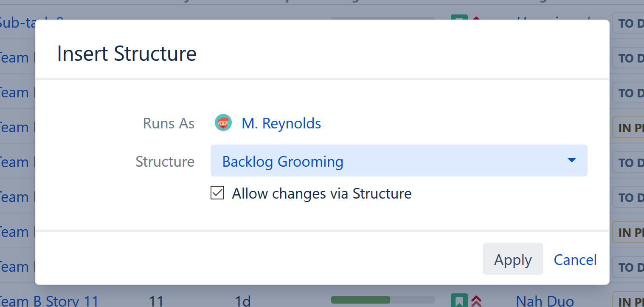Click red highest-priority chevrons beside Nah Duo
This screenshot has width=644, height=307.
tap(476, 301)
